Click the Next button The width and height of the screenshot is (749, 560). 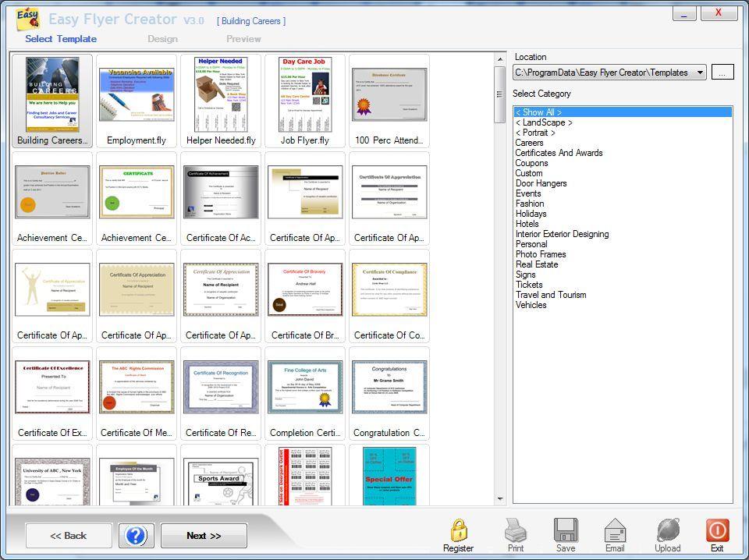tap(203, 535)
